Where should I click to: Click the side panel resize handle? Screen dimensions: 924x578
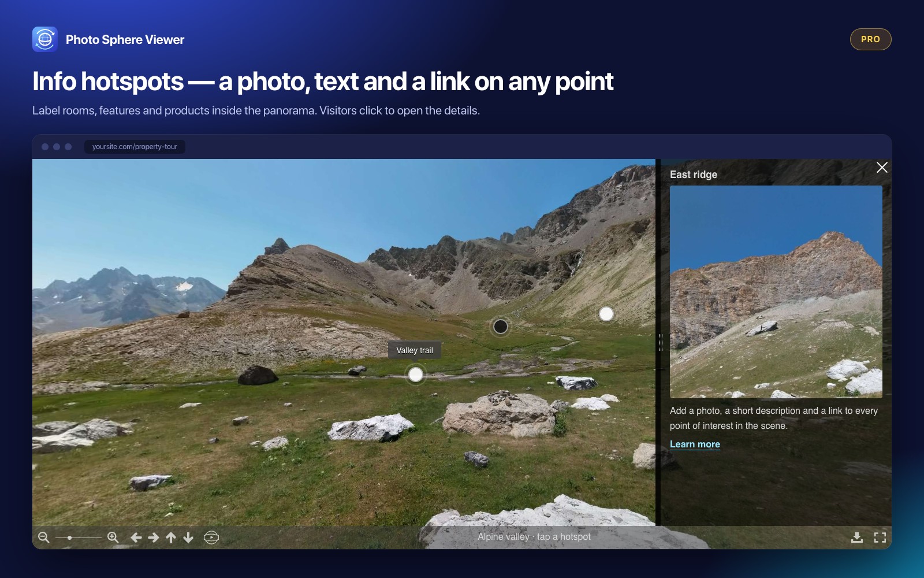(661, 343)
